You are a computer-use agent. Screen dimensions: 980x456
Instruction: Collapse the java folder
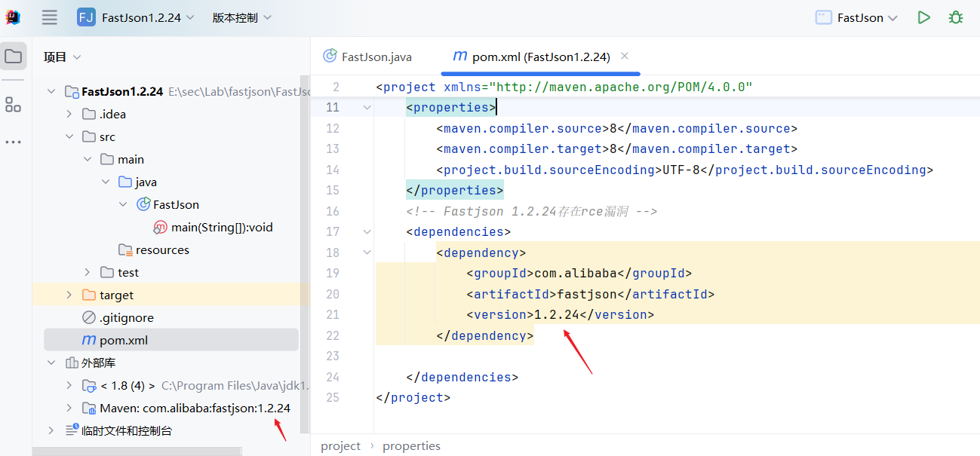[x=106, y=182]
